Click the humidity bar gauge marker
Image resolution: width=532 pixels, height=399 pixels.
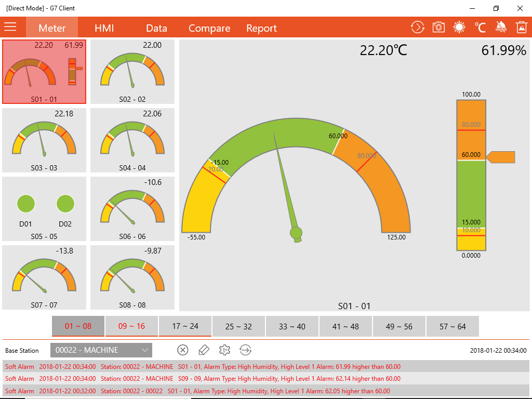pyautogui.click(x=500, y=156)
